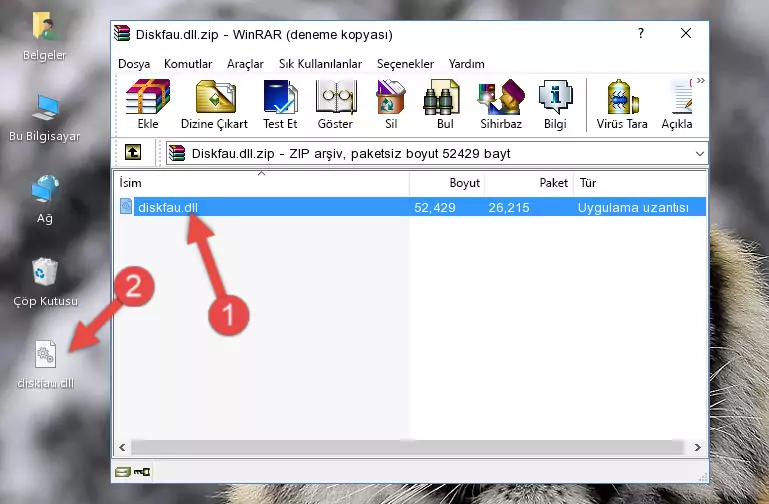Select the Belgeler desktop icon
769x504 pixels.
coord(45,37)
